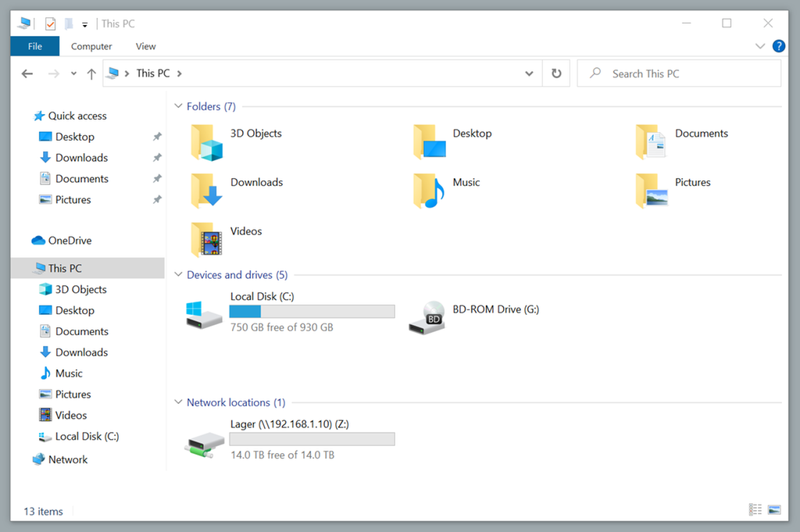The image size is (800, 532).
Task: Switch to the Computer ribbon tab
Action: click(91, 46)
